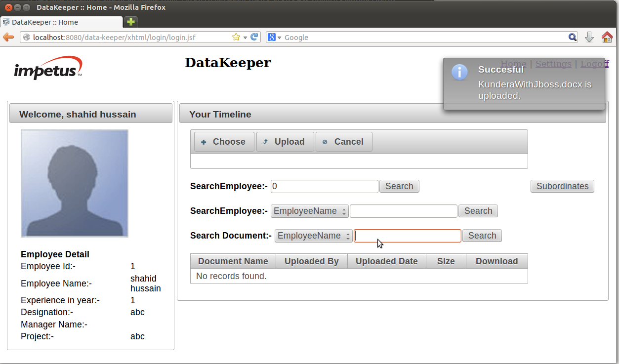Click the browser home icon
619x364 pixels.
point(607,37)
